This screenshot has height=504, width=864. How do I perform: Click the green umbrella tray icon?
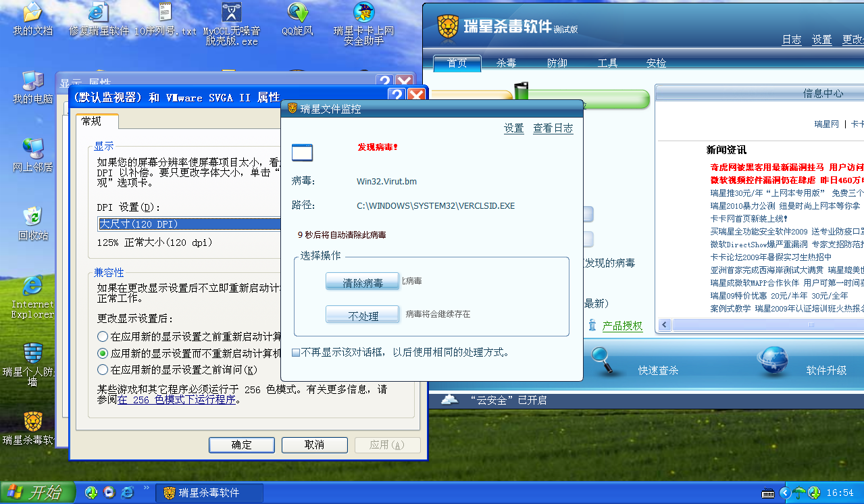click(800, 493)
